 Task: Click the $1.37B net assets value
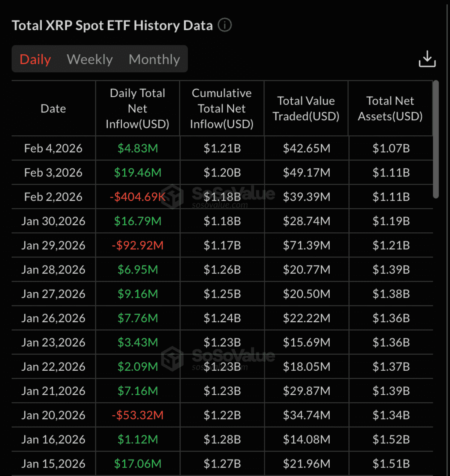point(391,367)
